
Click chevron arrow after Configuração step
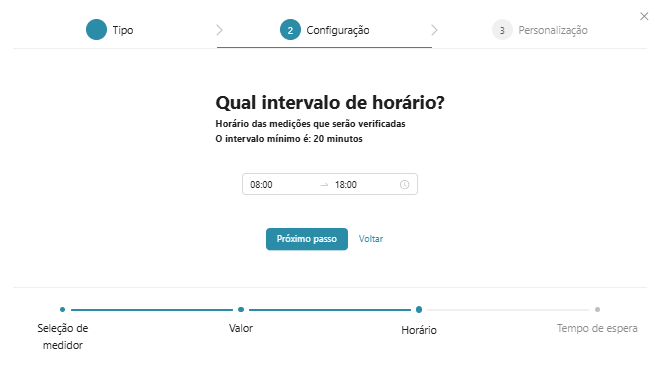[x=434, y=30]
